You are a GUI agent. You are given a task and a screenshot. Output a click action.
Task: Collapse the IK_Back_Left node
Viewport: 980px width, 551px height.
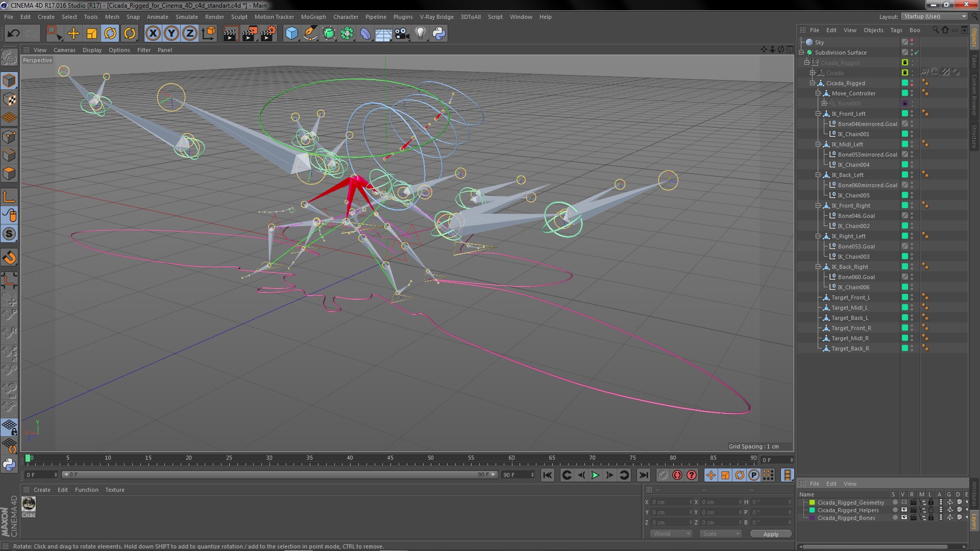tap(818, 175)
